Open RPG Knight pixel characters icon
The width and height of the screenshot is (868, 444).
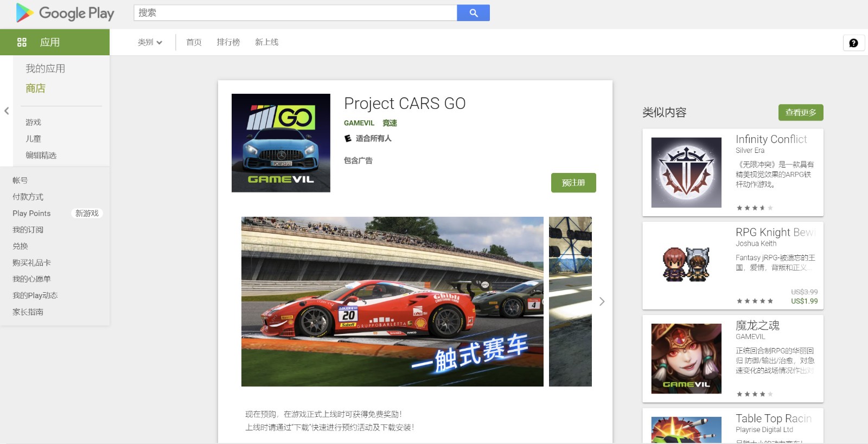(x=686, y=266)
